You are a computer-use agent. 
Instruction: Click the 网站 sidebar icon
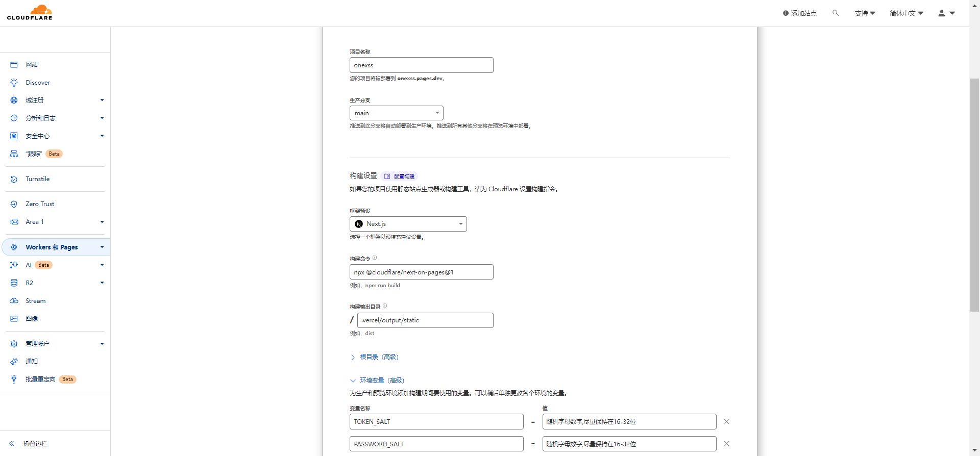click(x=14, y=65)
